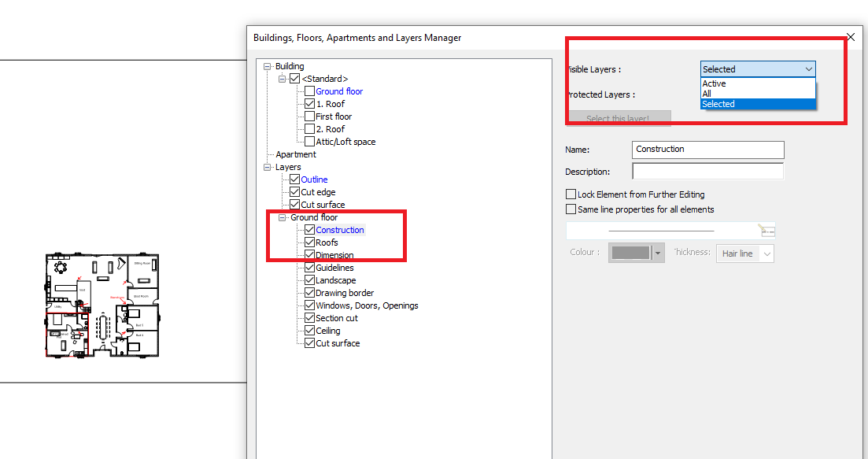Uncheck the 1. Roof floor checkbox
Screen dimensions: 868x459
310,104
